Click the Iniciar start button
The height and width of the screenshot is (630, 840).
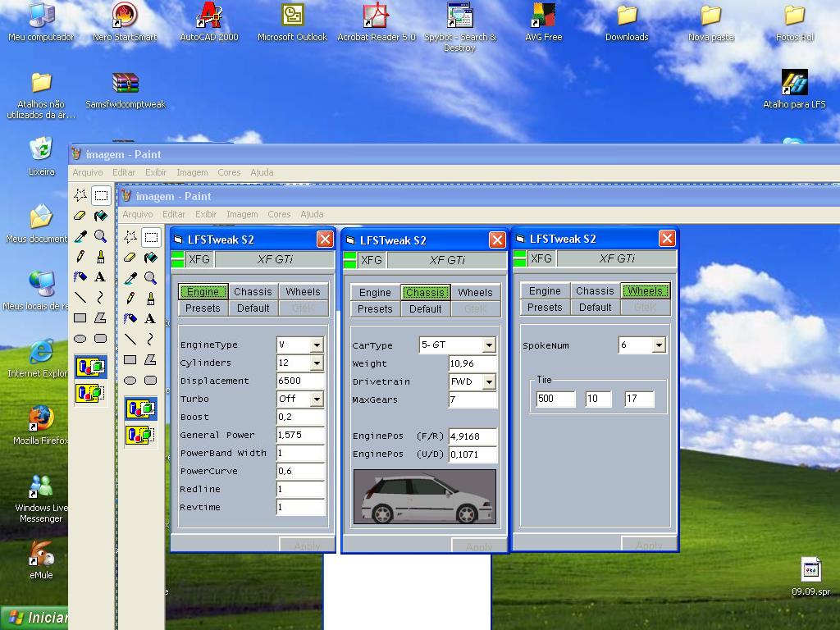click(x=34, y=618)
